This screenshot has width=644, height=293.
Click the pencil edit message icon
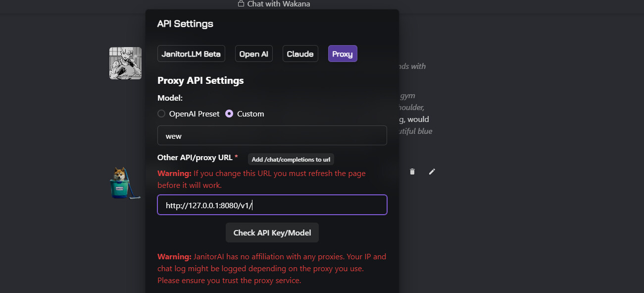pos(432,172)
